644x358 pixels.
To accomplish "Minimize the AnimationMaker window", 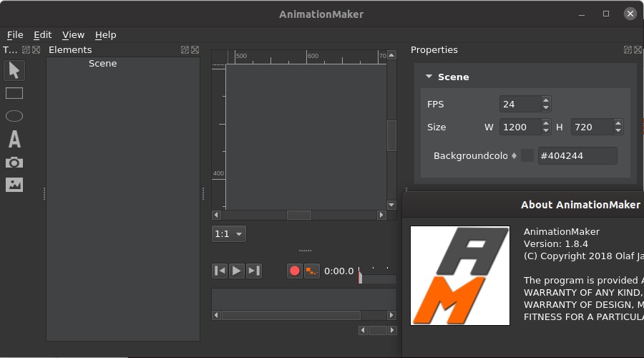I will (x=582, y=14).
